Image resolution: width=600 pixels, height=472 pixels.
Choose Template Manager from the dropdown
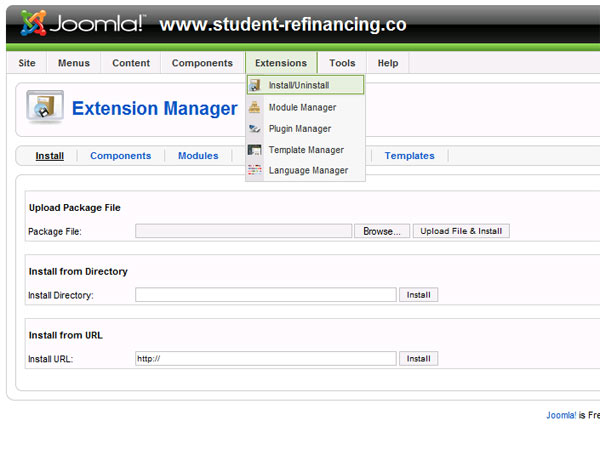coord(305,150)
